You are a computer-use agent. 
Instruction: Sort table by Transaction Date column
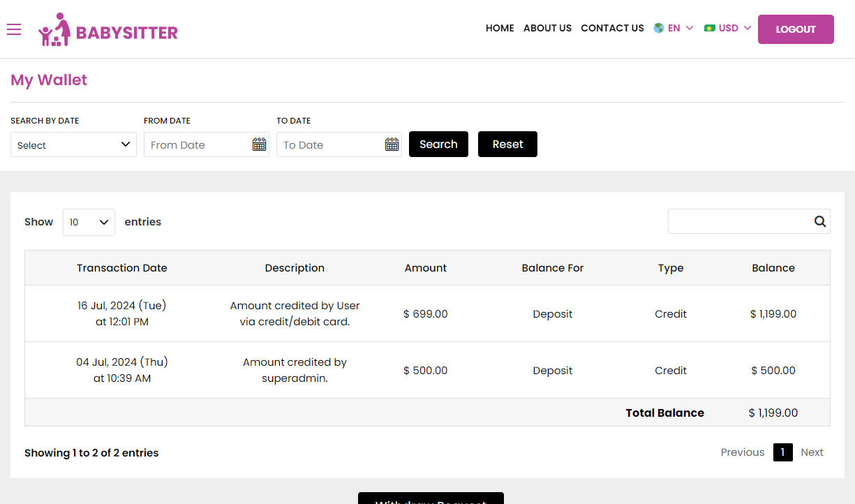[122, 268]
